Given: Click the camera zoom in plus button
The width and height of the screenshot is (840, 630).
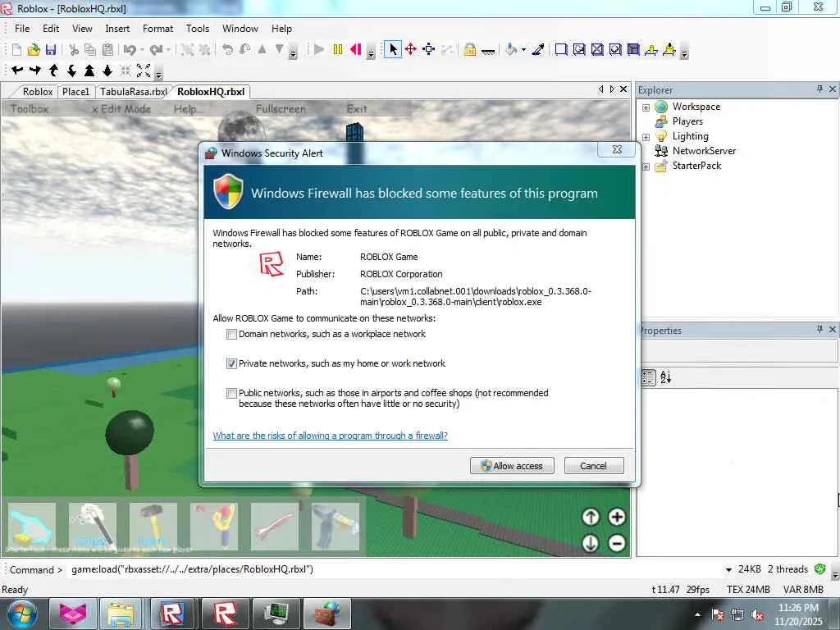Looking at the screenshot, I should click(617, 517).
